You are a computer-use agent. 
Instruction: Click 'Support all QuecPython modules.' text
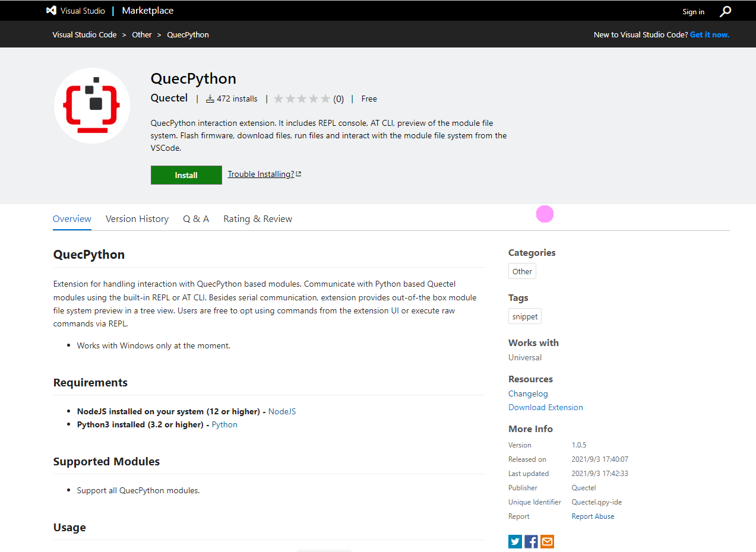138,490
